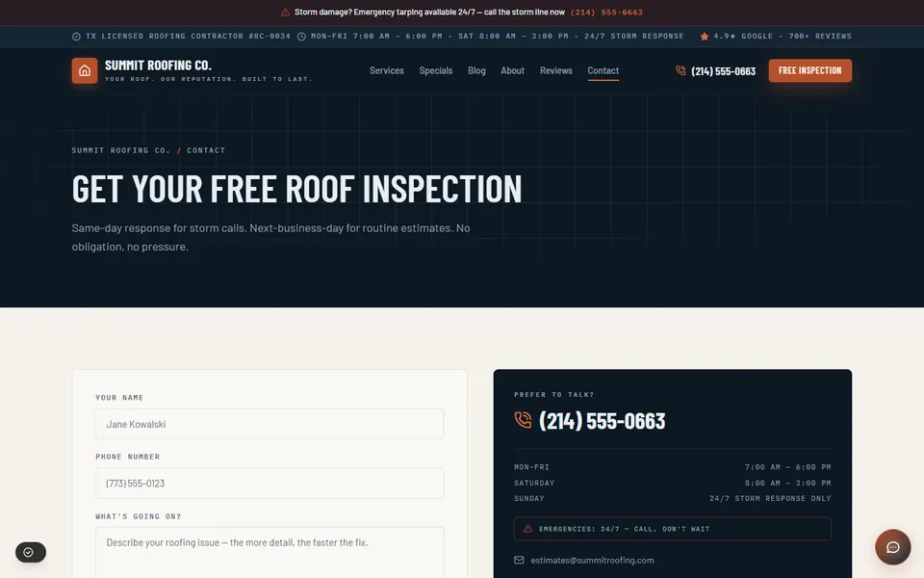The width and height of the screenshot is (924, 578).
Task: Go to the Blog page
Action: tap(476, 70)
